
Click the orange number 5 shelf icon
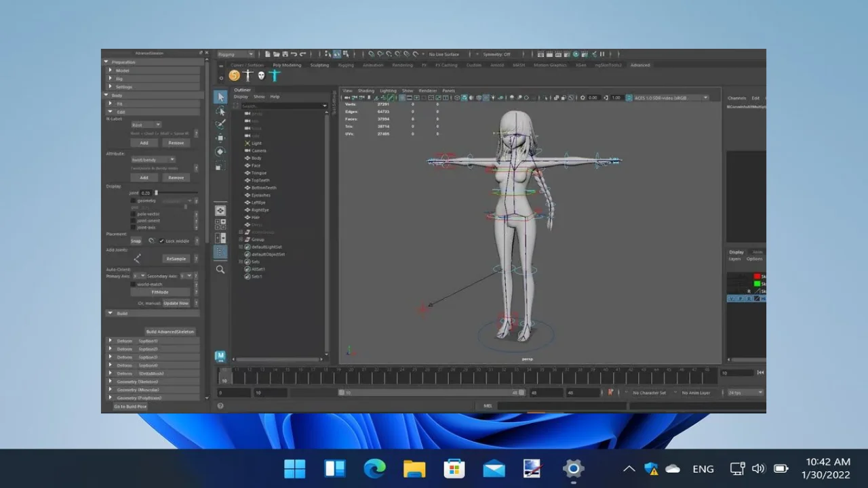[x=235, y=75]
